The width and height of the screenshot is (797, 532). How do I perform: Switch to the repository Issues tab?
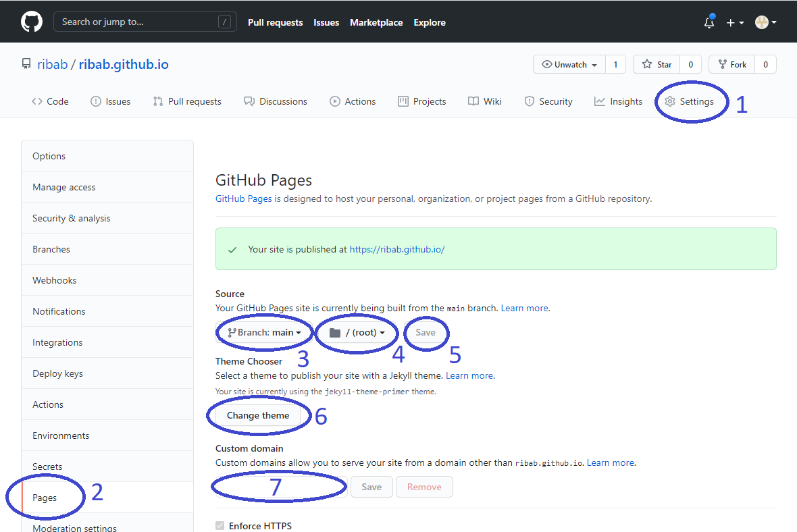[110, 102]
